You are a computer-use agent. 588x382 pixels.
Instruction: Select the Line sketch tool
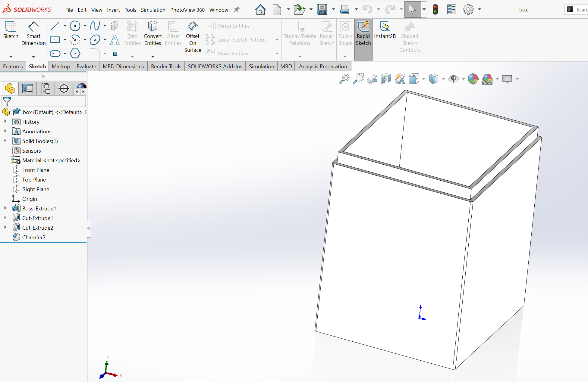click(55, 26)
